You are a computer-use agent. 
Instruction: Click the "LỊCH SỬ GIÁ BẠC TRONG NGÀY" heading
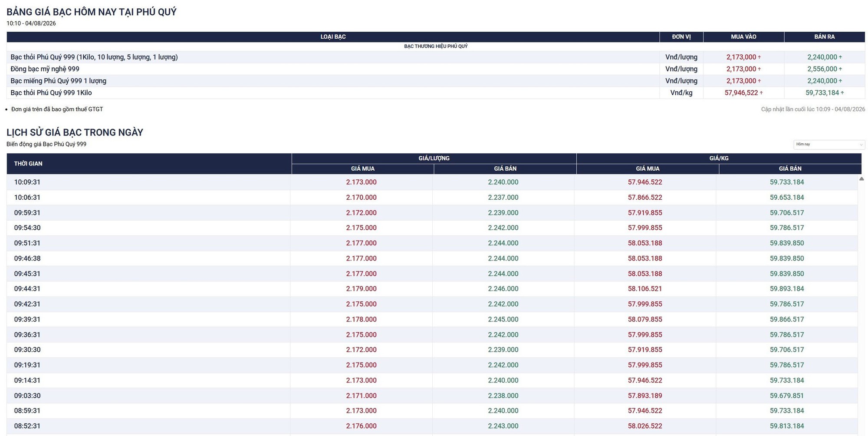(75, 132)
